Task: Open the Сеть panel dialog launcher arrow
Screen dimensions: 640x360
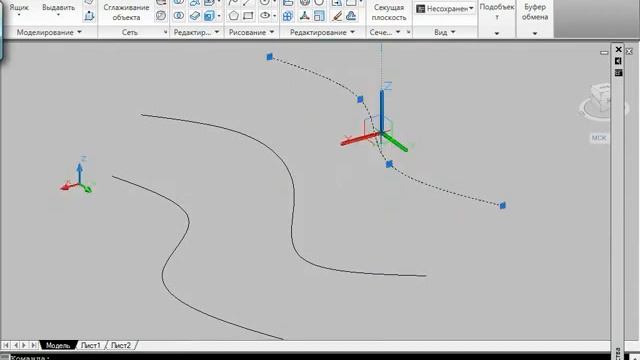Action: pyautogui.click(x=166, y=32)
